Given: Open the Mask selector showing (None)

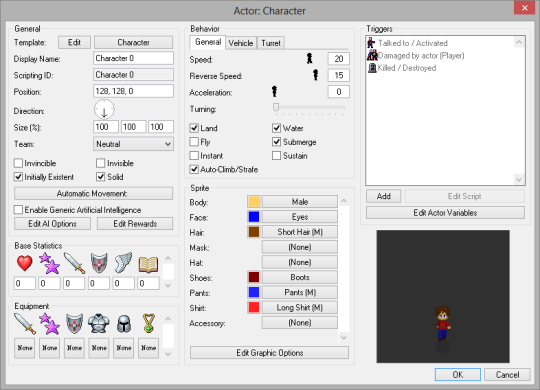Looking at the screenshot, I should pos(300,247).
